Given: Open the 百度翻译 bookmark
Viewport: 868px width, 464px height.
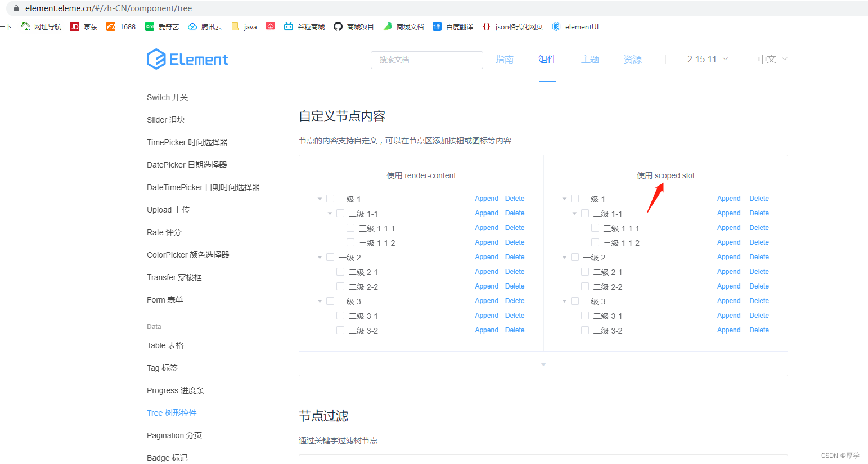Looking at the screenshot, I should click(453, 26).
